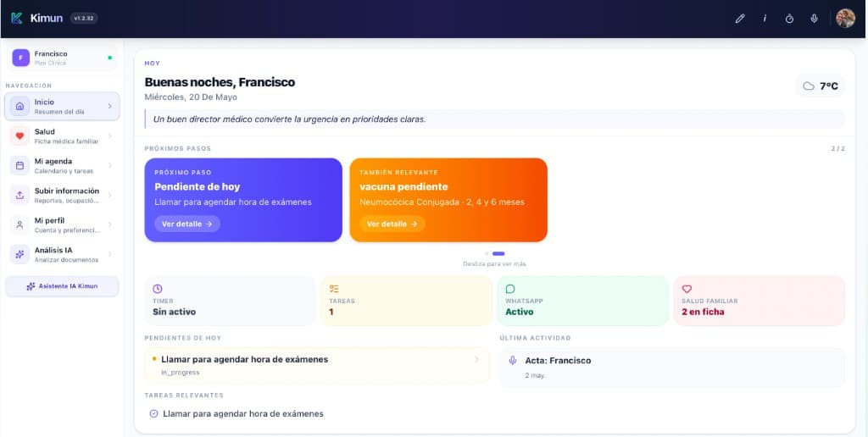Screen dimensions: 868x437
Task: Click the WhatsApp chat bubble icon
Action: tap(510, 289)
